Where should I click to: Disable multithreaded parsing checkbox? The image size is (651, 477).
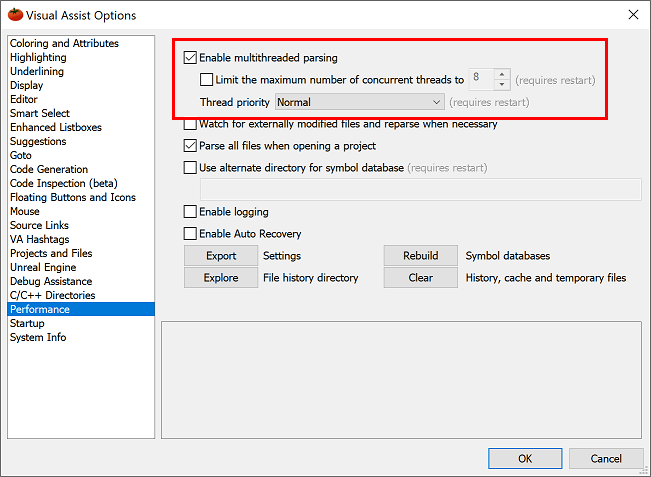[x=191, y=58]
